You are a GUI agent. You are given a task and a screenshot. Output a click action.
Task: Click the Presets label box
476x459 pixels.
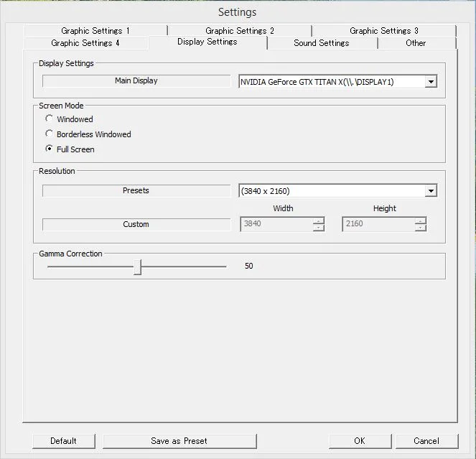pyautogui.click(x=136, y=191)
